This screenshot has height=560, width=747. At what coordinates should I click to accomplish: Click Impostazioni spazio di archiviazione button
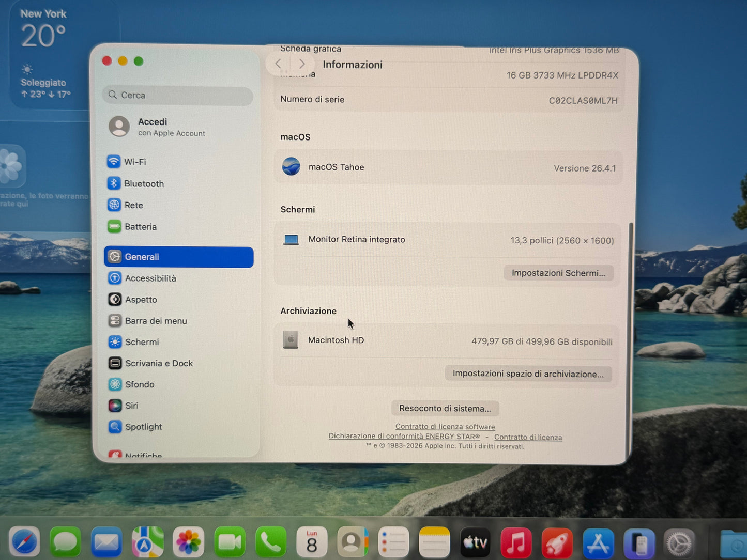528,374
